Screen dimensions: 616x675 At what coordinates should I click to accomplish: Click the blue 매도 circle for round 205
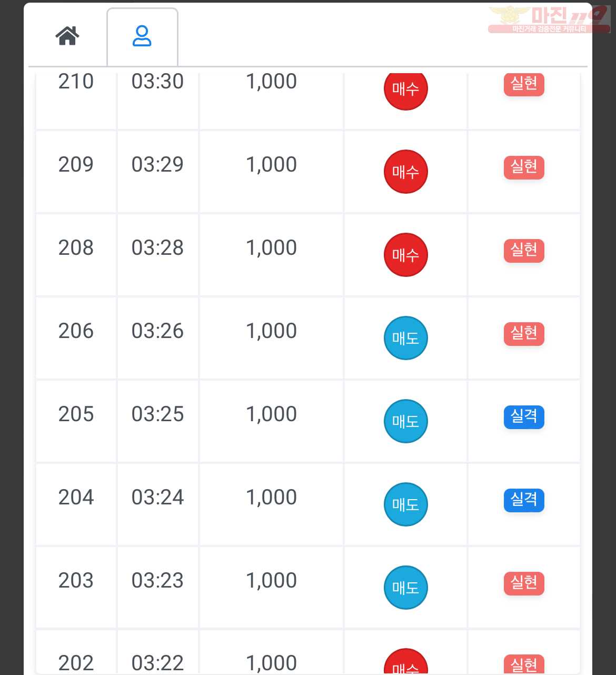point(405,421)
